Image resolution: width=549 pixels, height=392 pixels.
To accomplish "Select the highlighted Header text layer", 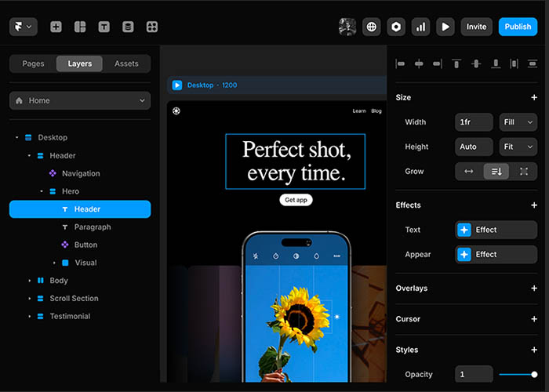I will [x=80, y=209].
